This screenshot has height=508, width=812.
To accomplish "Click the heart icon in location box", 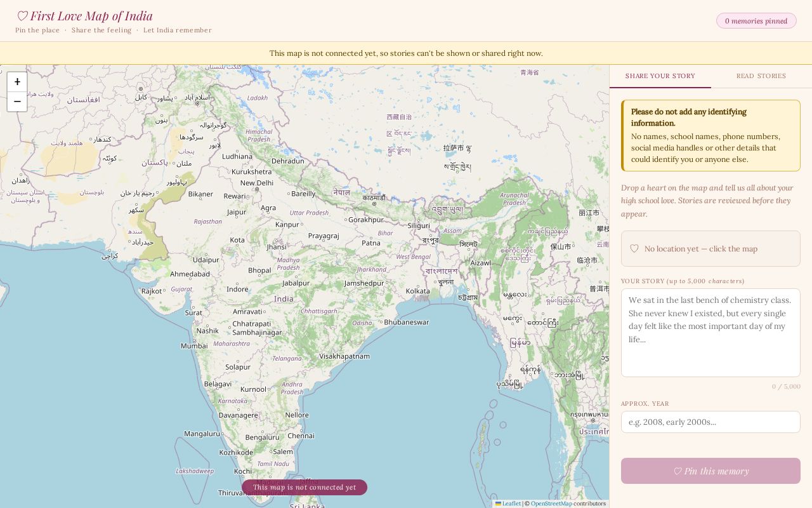I will (x=634, y=249).
